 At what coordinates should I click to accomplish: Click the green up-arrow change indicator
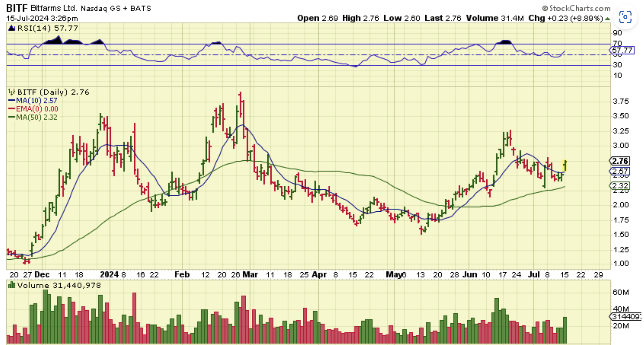click(x=607, y=19)
